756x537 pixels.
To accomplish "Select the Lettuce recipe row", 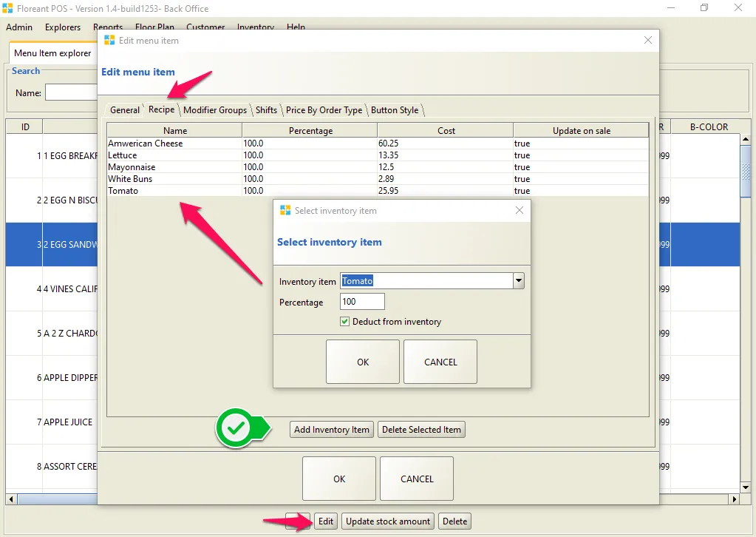I will pyautogui.click(x=378, y=155).
